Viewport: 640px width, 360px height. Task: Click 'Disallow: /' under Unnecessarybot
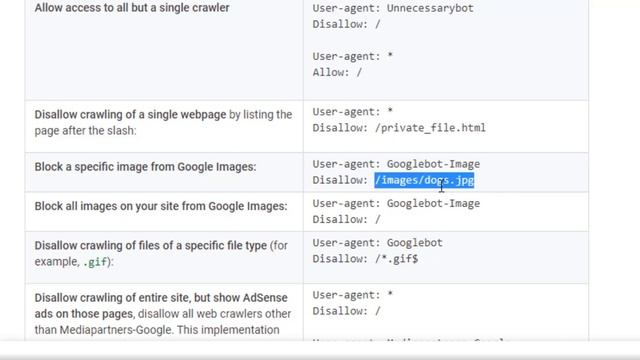(347, 24)
